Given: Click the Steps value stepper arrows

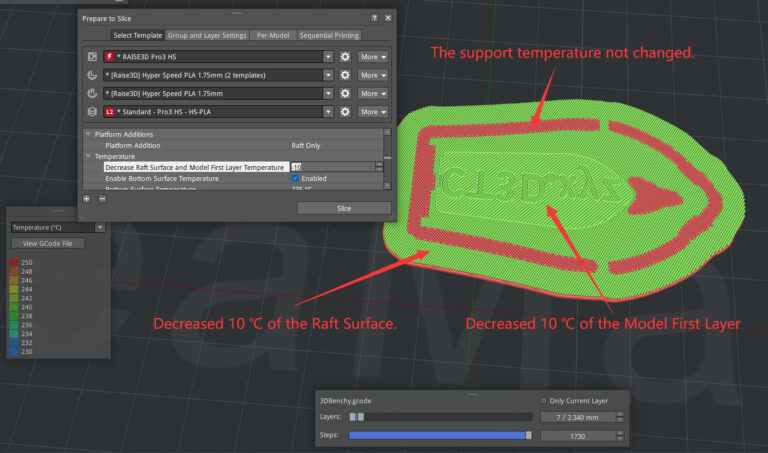Looking at the screenshot, I should point(620,436).
